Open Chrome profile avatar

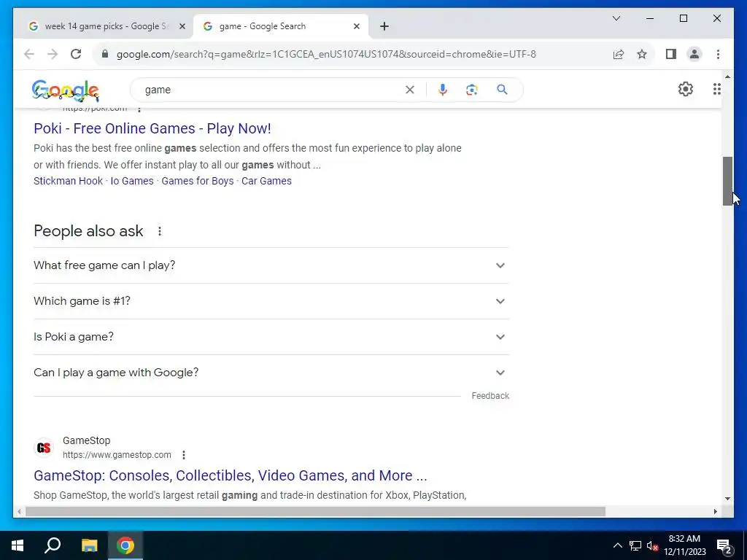[694, 54]
